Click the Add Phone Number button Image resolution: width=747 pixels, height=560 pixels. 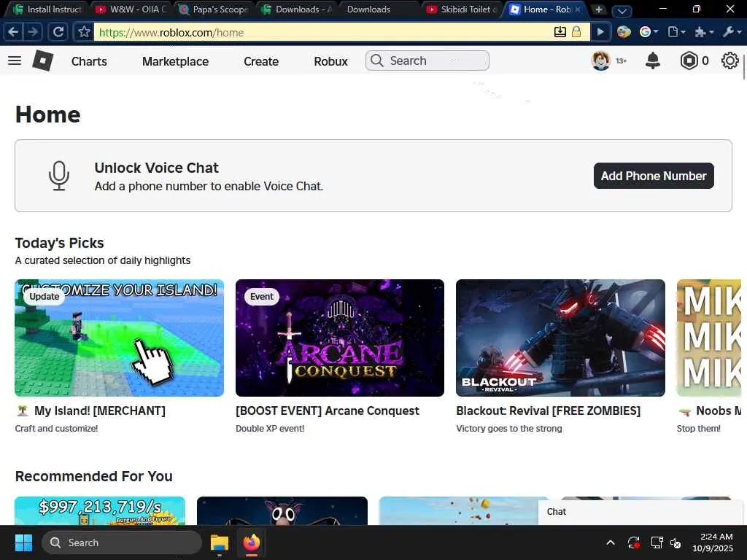(654, 176)
